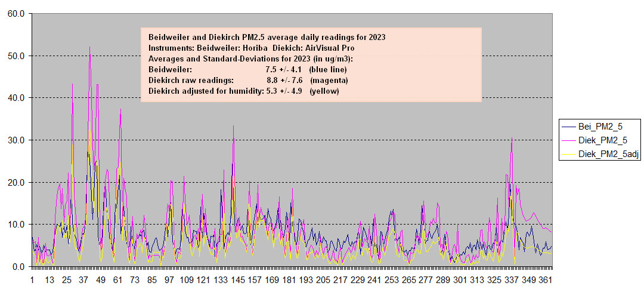The image size is (644, 295).
Task: Click the blue line swatch in the legend
Action: click(568, 127)
